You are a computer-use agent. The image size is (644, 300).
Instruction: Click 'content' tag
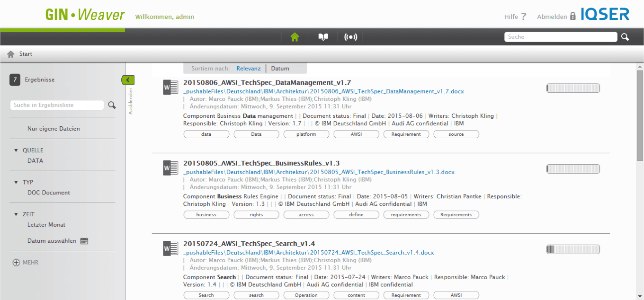click(357, 295)
